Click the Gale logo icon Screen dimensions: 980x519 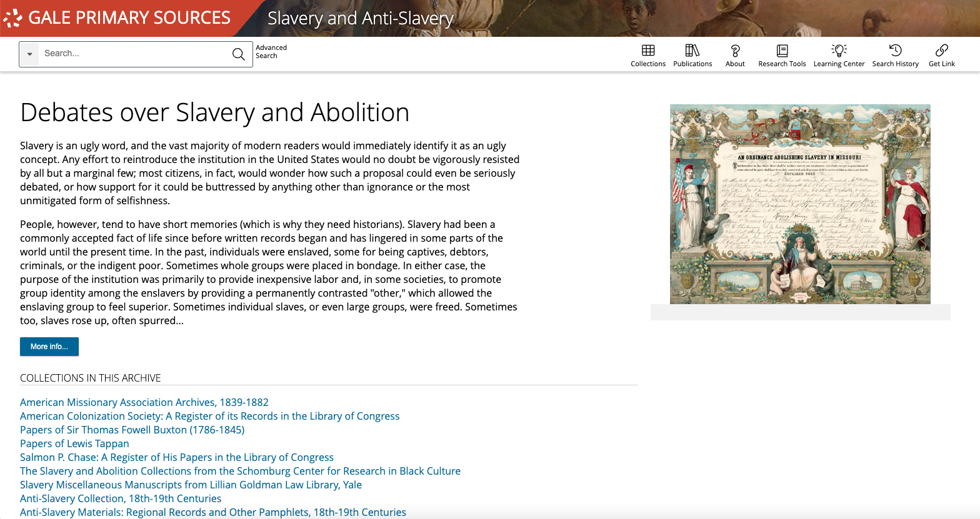[12, 18]
